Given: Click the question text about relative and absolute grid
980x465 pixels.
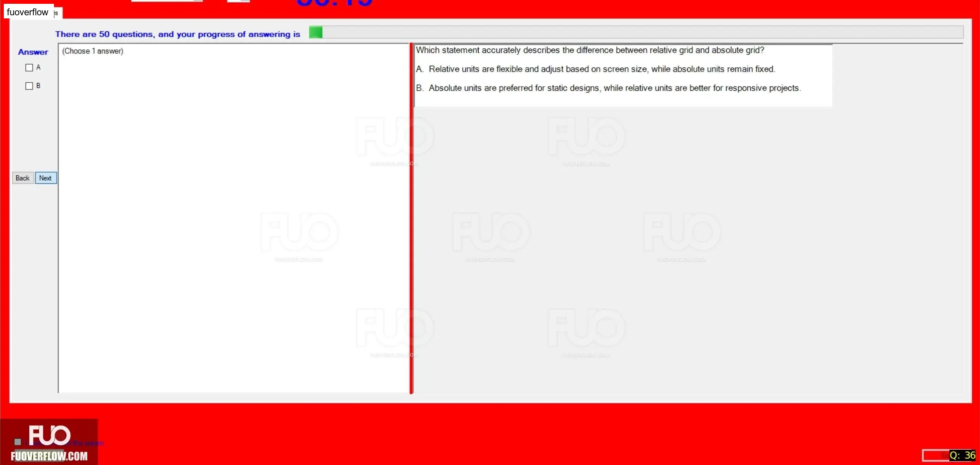Looking at the screenshot, I should (590, 50).
